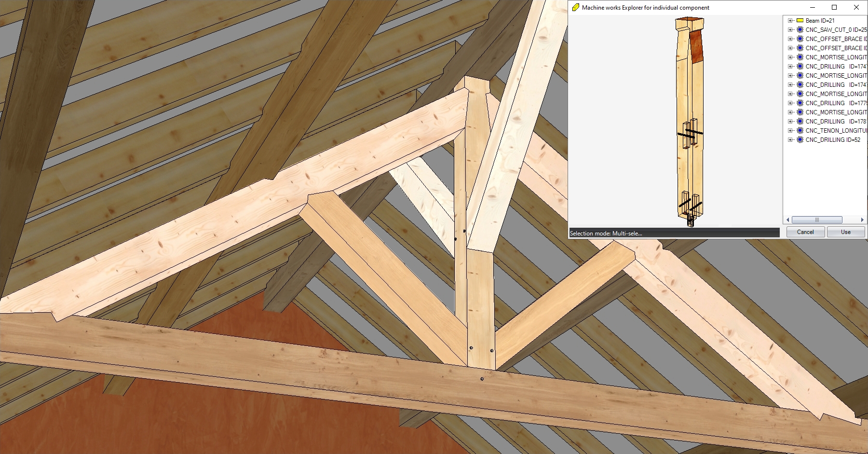Click the gear icon next to CNC_TENON_LONGITUDINAL

tap(800, 131)
